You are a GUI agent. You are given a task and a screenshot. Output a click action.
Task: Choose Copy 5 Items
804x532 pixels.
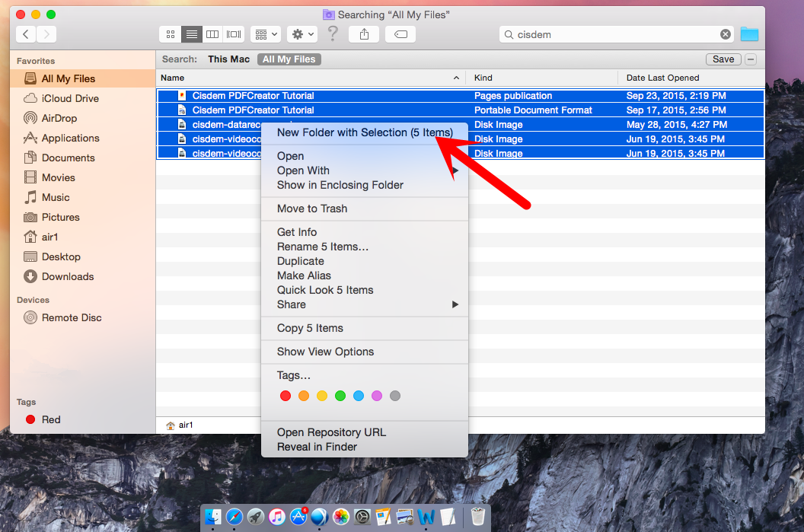[365, 328]
